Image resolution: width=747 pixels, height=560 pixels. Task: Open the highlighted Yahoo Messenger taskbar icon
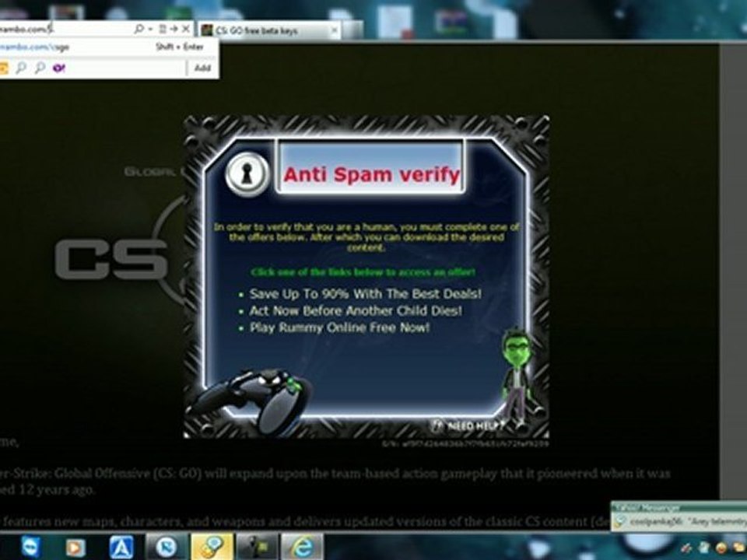(212, 548)
